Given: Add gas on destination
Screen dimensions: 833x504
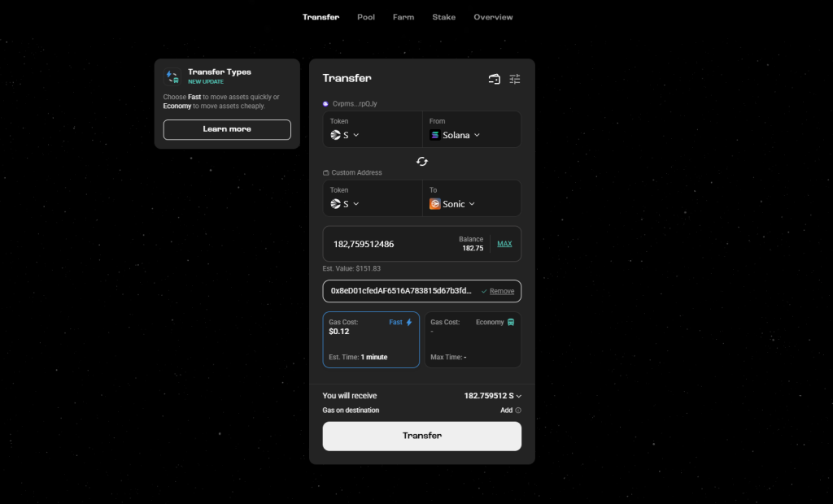Looking at the screenshot, I should pos(506,411).
